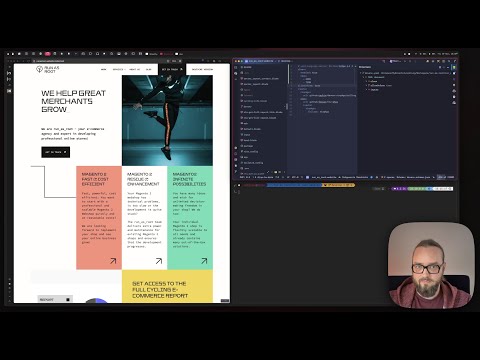Click 'We help great merchants grow' headline
Viewport: 480px width, 360px height.
click(x=73, y=101)
